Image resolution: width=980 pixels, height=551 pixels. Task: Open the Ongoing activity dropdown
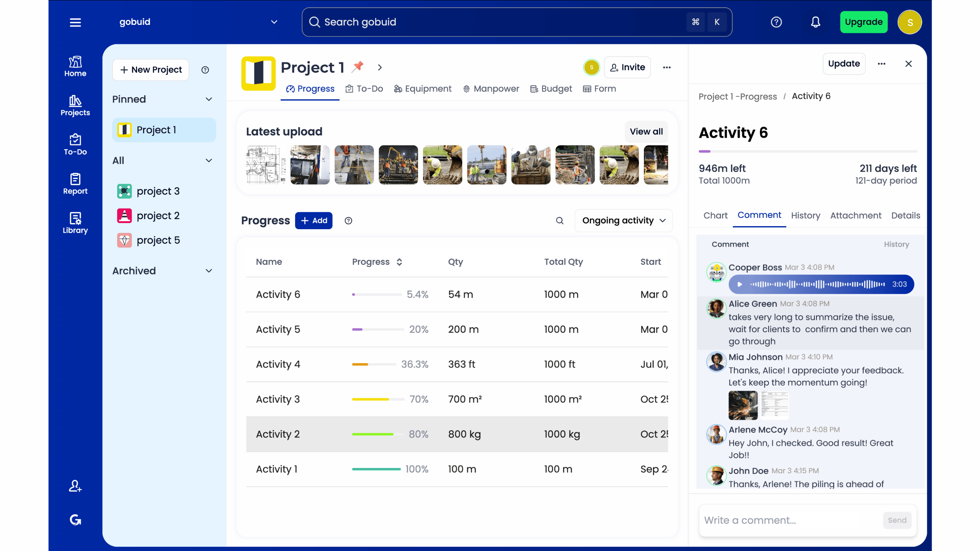click(x=623, y=221)
